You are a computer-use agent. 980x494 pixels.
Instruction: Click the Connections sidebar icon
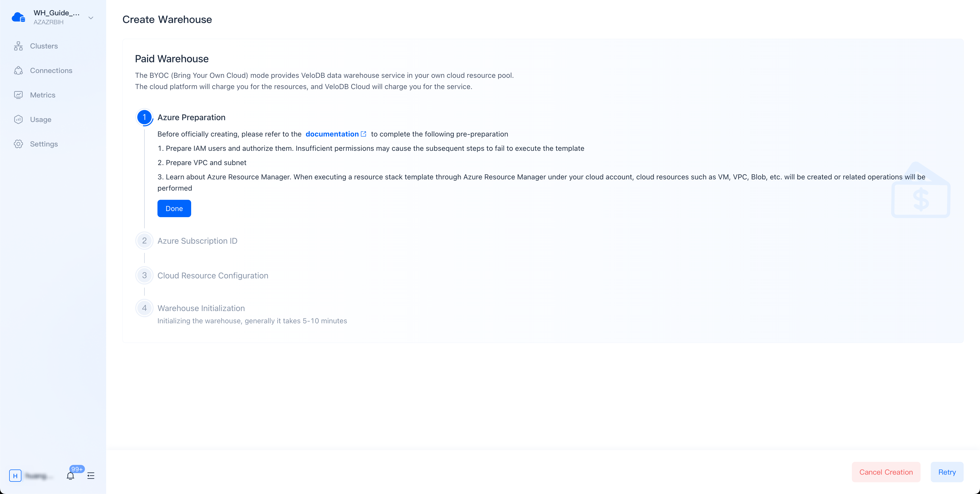(x=18, y=71)
